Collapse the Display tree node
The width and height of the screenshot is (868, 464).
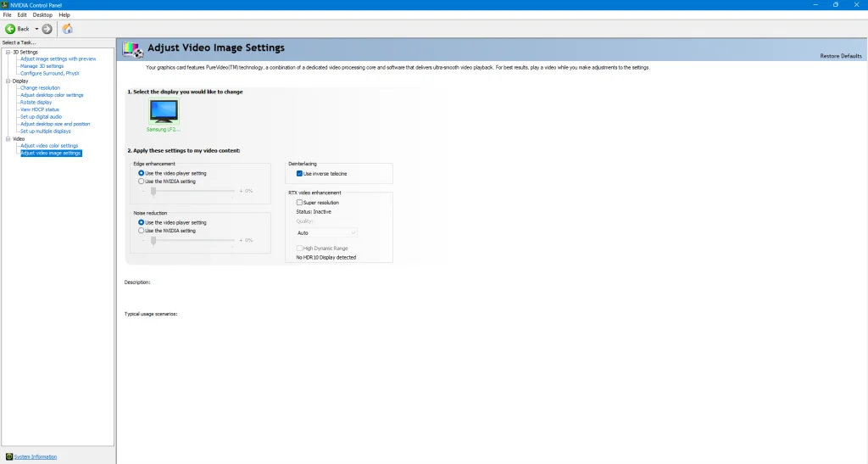pyautogui.click(x=7, y=81)
